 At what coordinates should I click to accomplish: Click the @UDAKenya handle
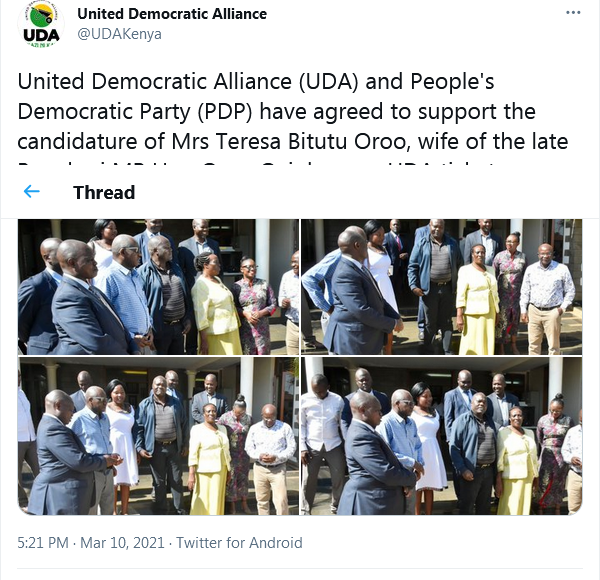tap(119, 34)
